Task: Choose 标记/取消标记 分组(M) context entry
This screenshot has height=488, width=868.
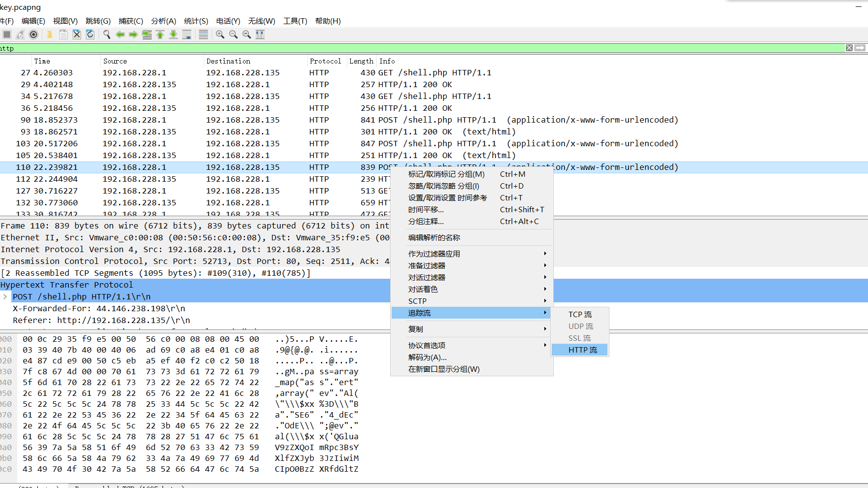Action: [472, 174]
